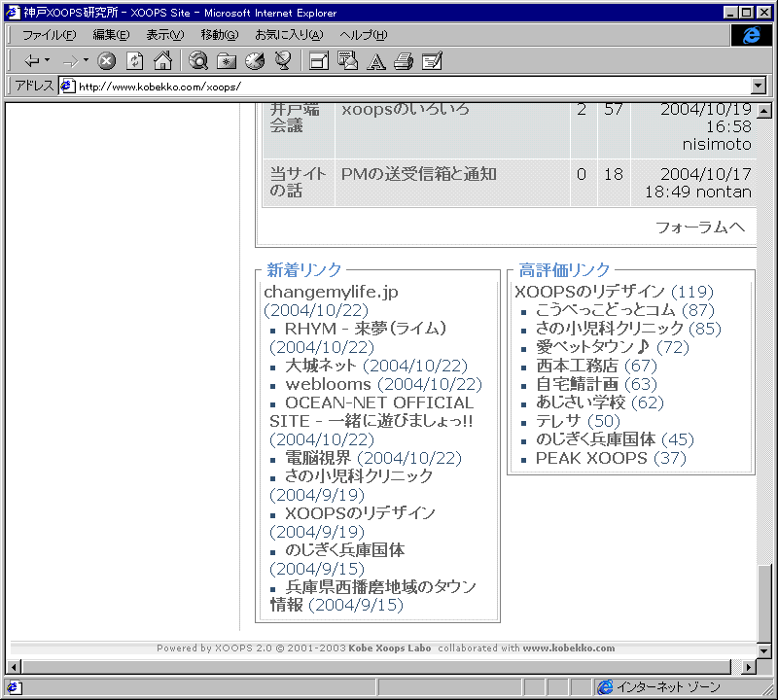Screen dimensions: 778x700
Task: Click the Forward arrow toolbar button
Action: click(x=70, y=61)
